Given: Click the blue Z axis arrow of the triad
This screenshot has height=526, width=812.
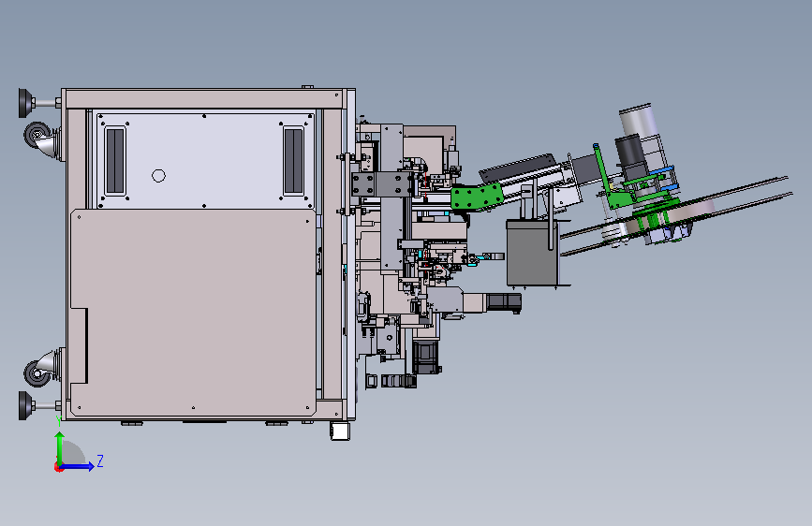Looking at the screenshot, I should pos(78,466).
